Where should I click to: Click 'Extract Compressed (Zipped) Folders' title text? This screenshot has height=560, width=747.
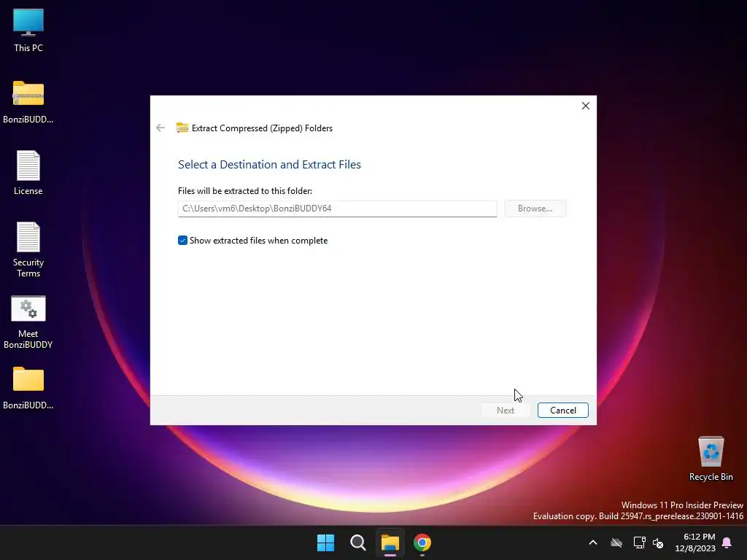click(x=262, y=128)
